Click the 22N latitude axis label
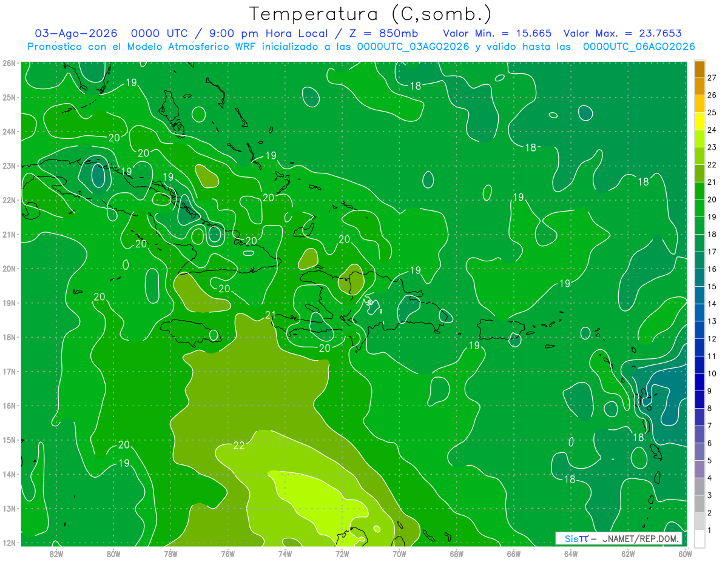728x562 pixels. click(8, 200)
